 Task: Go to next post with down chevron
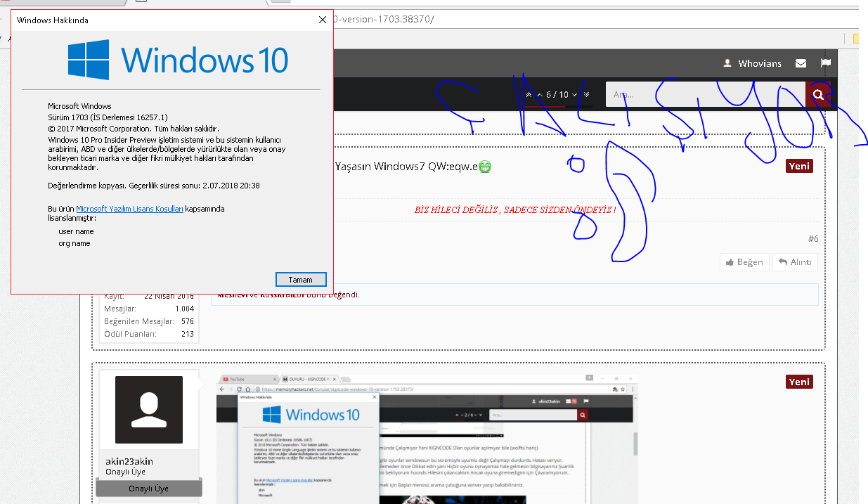(x=574, y=94)
